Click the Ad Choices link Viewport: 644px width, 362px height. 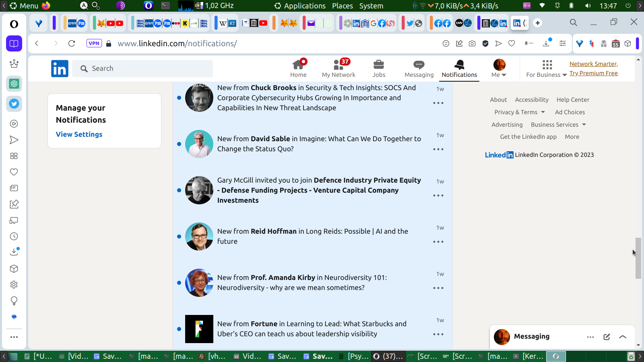pyautogui.click(x=570, y=112)
